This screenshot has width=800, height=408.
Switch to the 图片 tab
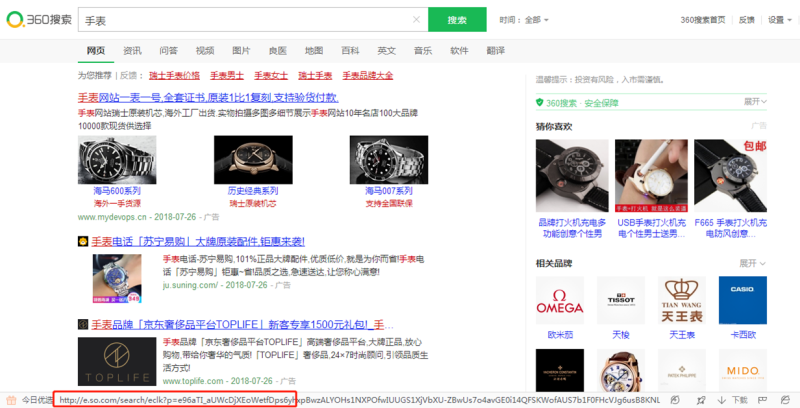click(x=241, y=50)
